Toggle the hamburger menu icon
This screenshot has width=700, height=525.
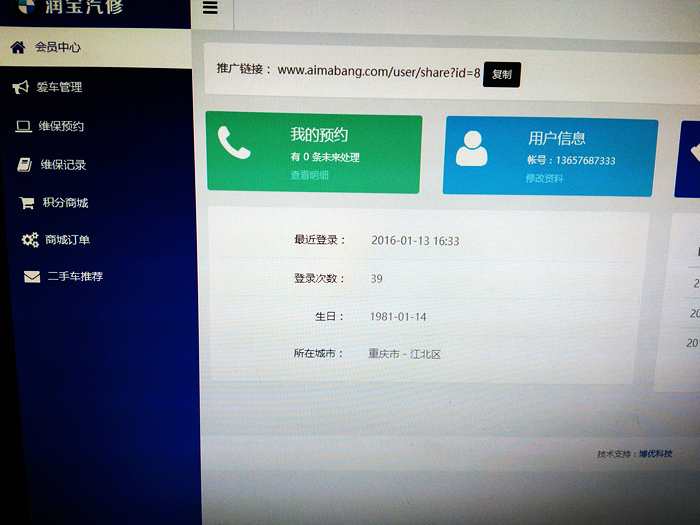(210, 8)
